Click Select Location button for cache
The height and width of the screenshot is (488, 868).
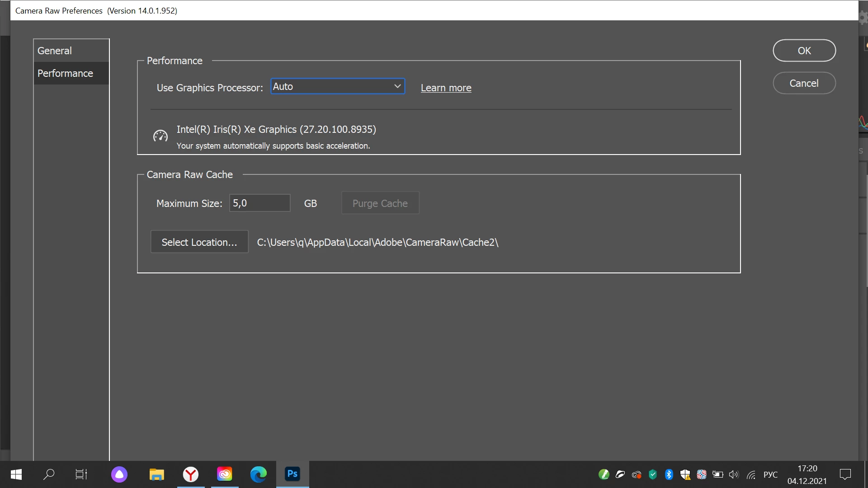point(199,242)
